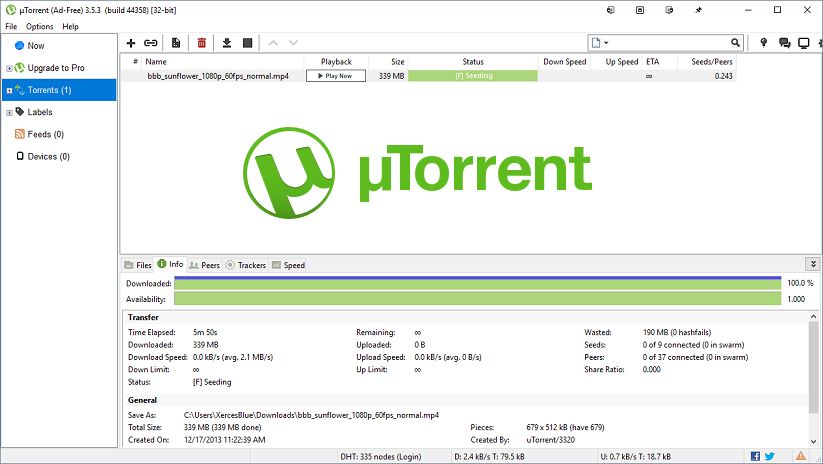The height and width of the screenshot is (464, 823).
Task: Click the DHT: 335 nodes status
Action: (381, 457)
